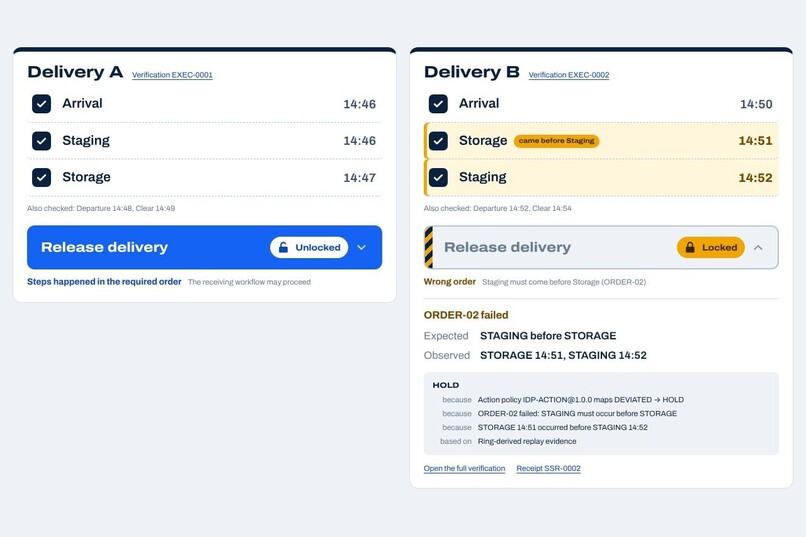Click the HOLD label in the reason box
Viewport: 806px width, 537px height.
click(x=446, y=385)
